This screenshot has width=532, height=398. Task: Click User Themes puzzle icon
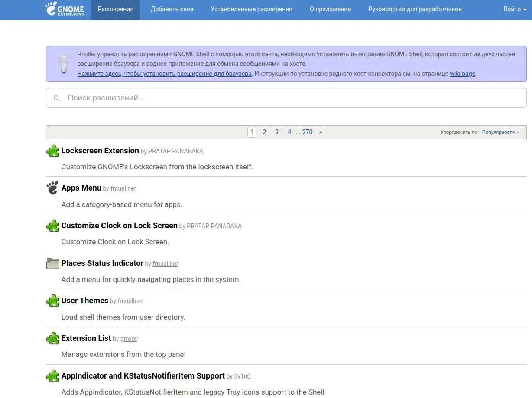point(53,301)
